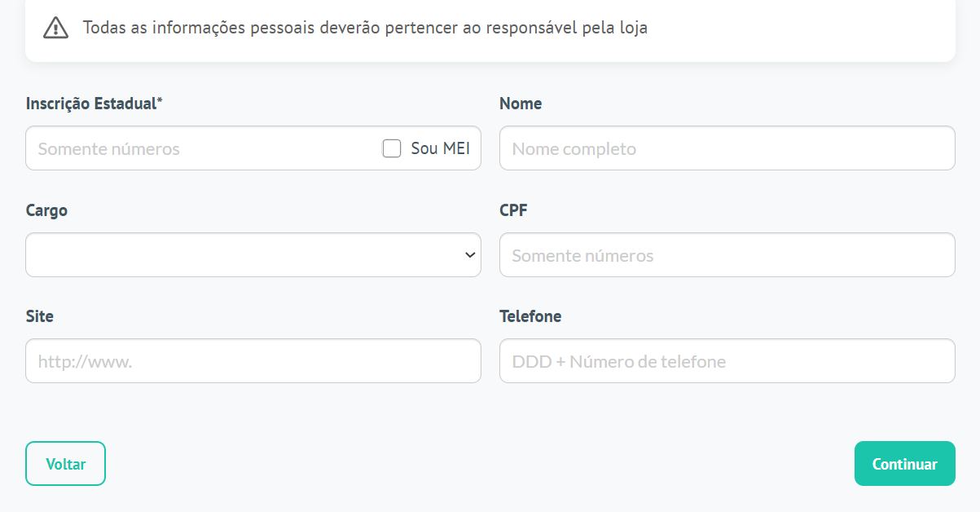Click the Site URL input field

click(253, 361)
